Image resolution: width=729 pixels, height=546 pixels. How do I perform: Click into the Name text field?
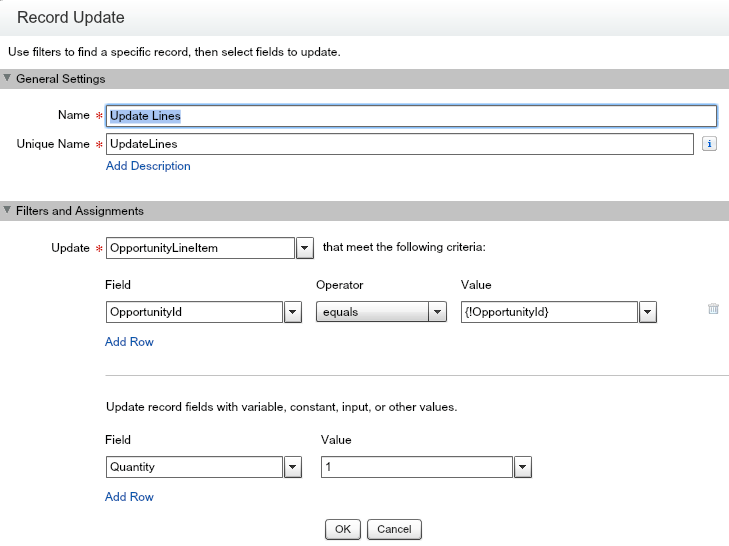point(411,116)
